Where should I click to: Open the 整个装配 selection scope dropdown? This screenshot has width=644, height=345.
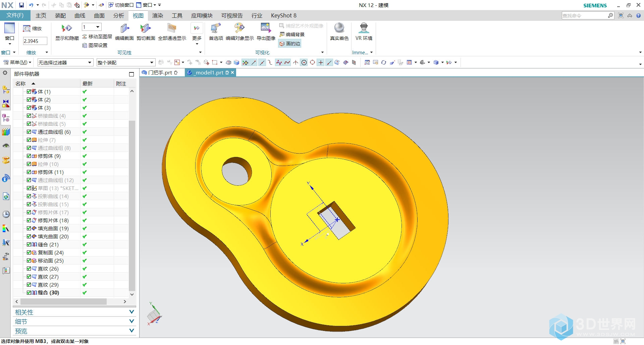(126, 63)
